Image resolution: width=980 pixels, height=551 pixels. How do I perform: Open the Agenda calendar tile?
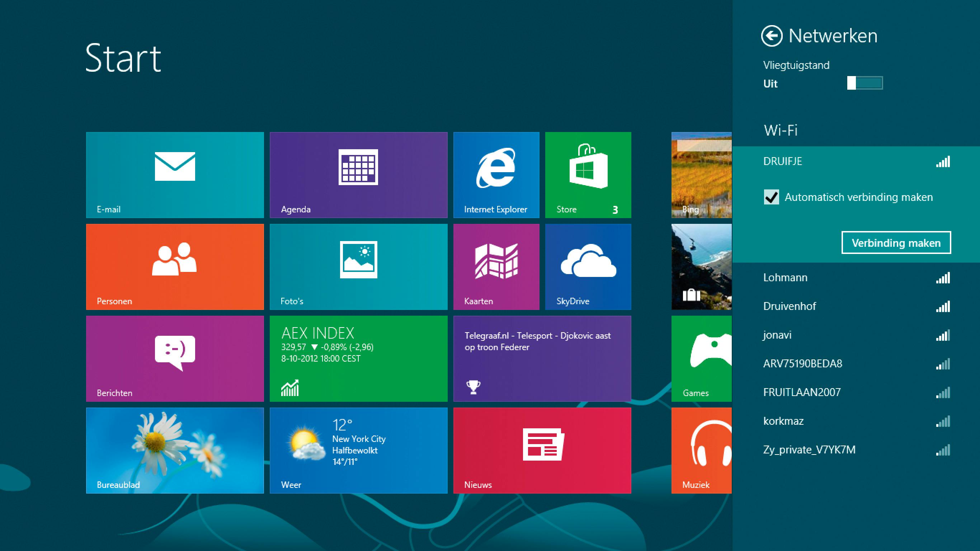pyautogui.click(x=358, y=175)
